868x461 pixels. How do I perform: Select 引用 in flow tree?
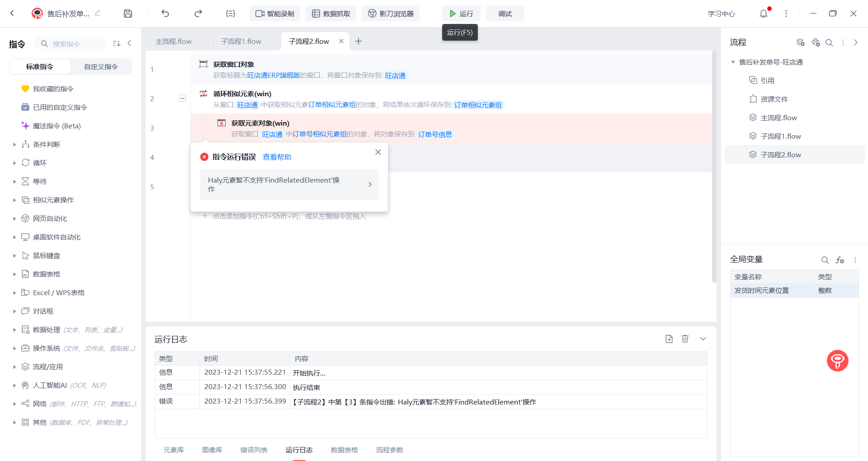click(x=767, y=80)
